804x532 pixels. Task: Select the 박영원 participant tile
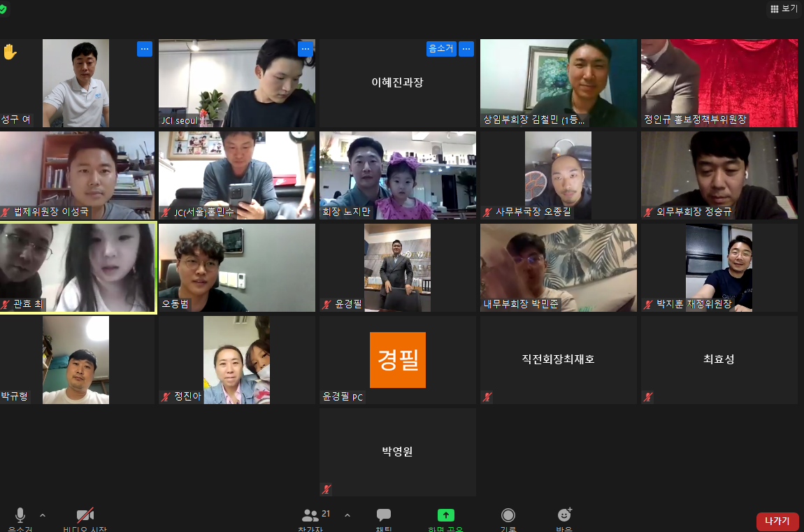coord(397,452)
